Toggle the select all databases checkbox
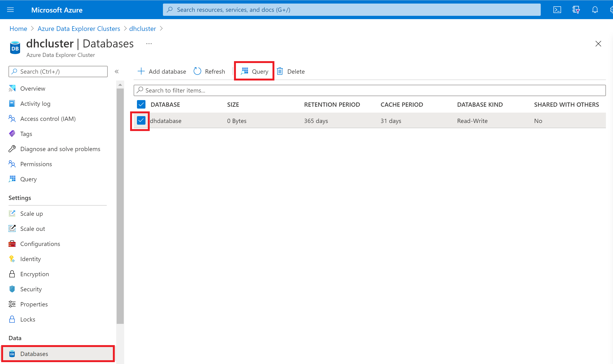The width and height of the screenshot is (613, 364). tap(141, 104)
